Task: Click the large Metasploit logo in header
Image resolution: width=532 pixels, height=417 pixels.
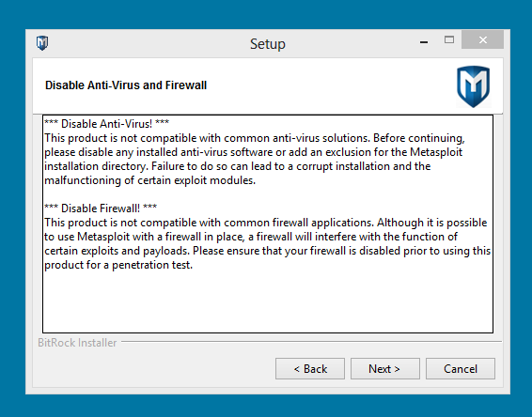Action: [x=474, y=86]
